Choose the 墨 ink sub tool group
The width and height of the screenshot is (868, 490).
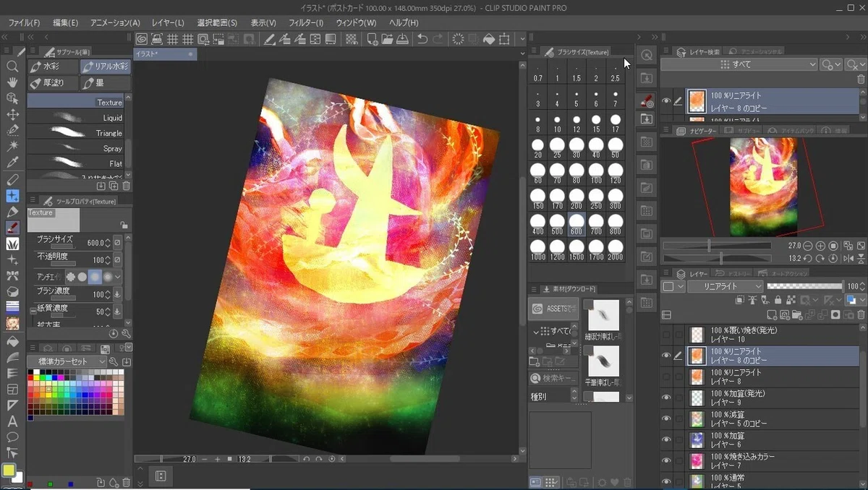pyautogui.click(x=106, y=83)
